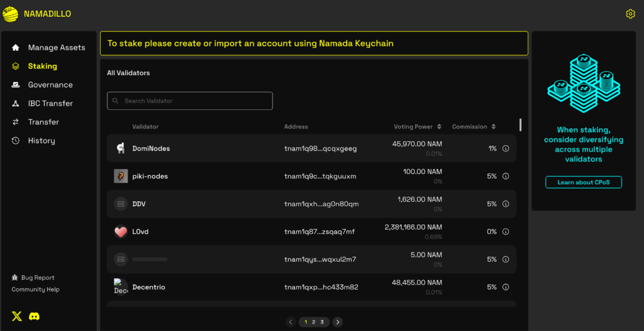Viewport: 644px width, 331px height.
Task: Click the Governance sidebar icon
Action: coord(16,85)
